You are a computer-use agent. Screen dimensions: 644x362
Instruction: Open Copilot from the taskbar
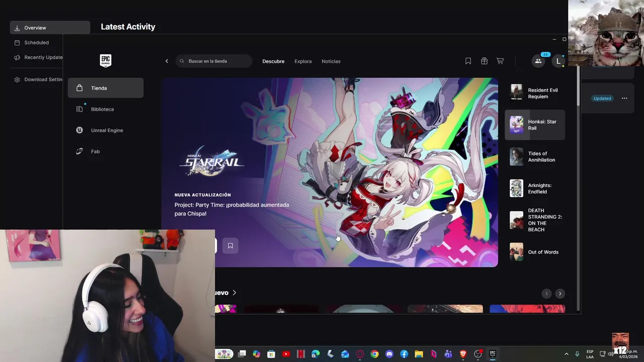(257, 354)
